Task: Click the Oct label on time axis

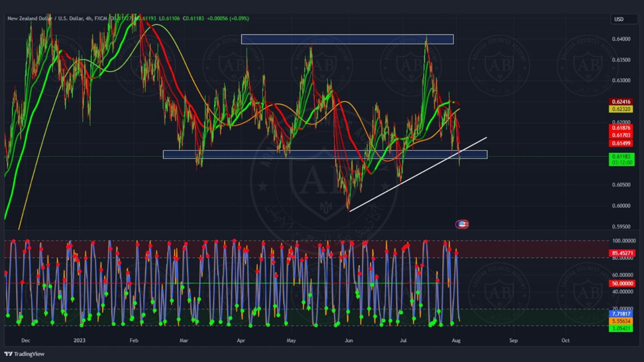Action: (565, 341)
